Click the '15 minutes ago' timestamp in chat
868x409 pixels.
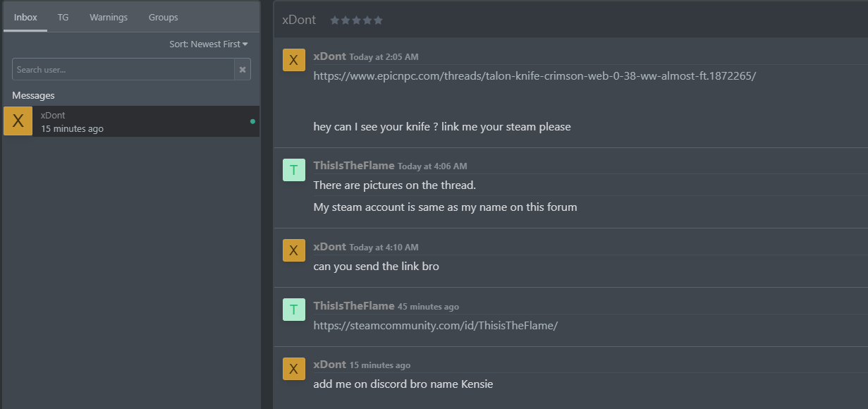point(380,365)
